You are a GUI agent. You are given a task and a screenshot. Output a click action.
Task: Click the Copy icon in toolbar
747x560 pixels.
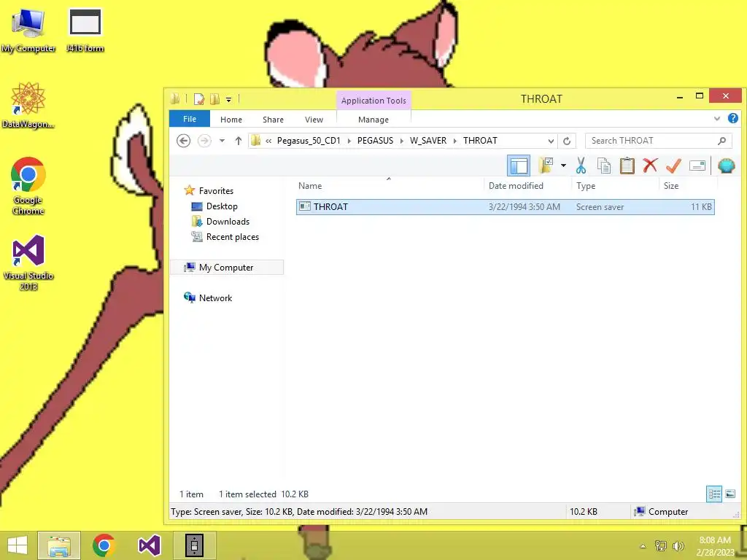(x=604, y=166)
